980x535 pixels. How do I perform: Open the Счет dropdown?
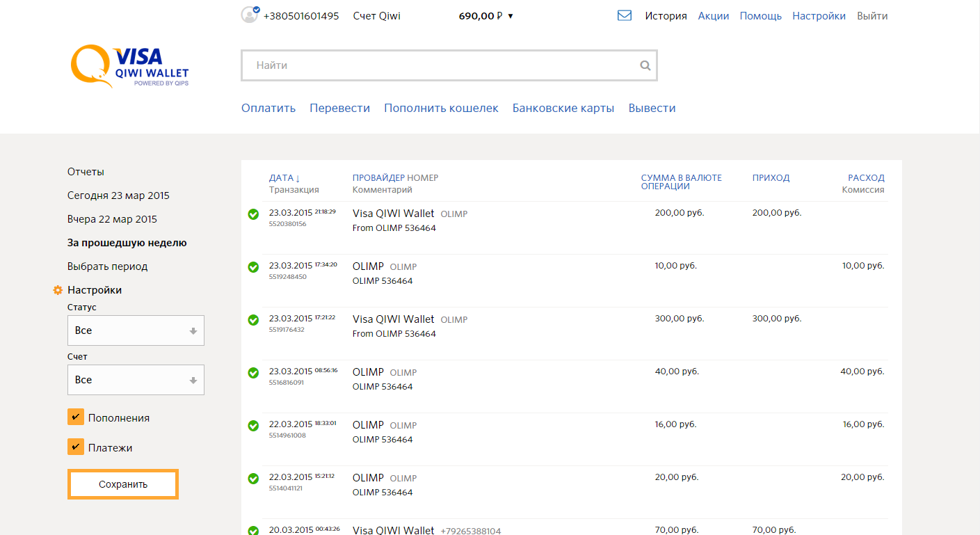tap(136, 380)
